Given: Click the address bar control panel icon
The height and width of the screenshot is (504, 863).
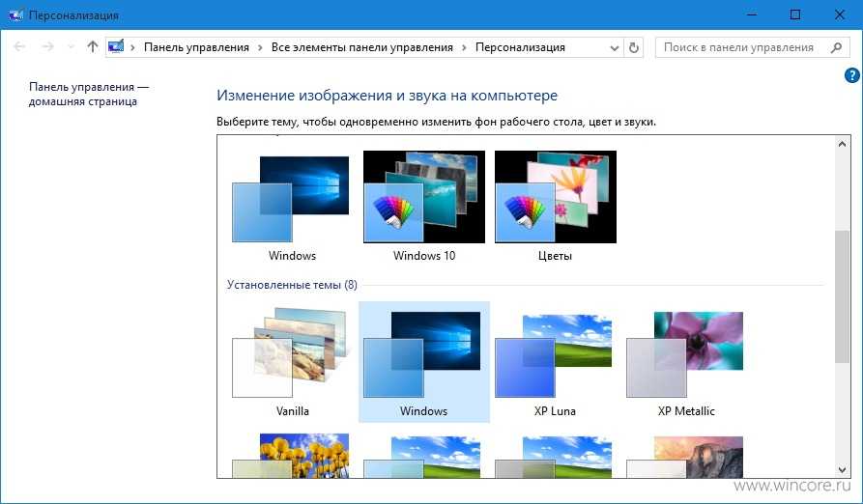Looking at the screenshot, I should click(x=116, y=47).
